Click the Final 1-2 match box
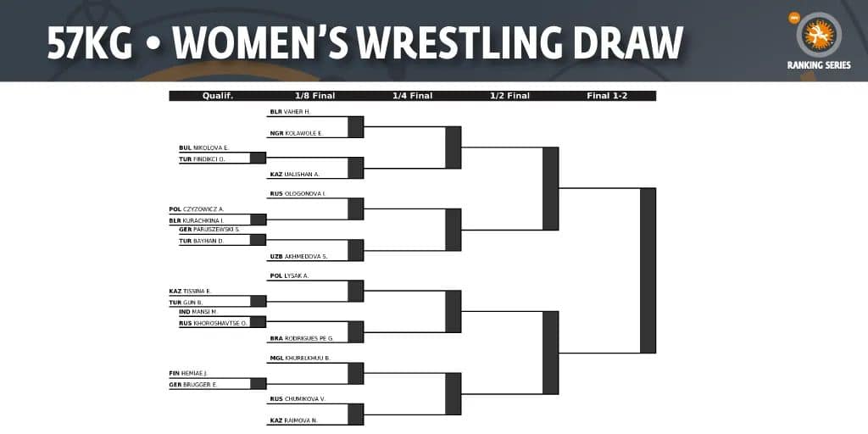 648,270
